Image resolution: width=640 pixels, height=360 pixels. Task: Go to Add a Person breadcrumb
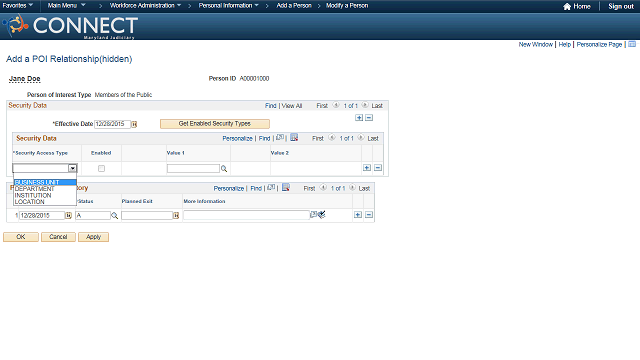coord(294,6)
